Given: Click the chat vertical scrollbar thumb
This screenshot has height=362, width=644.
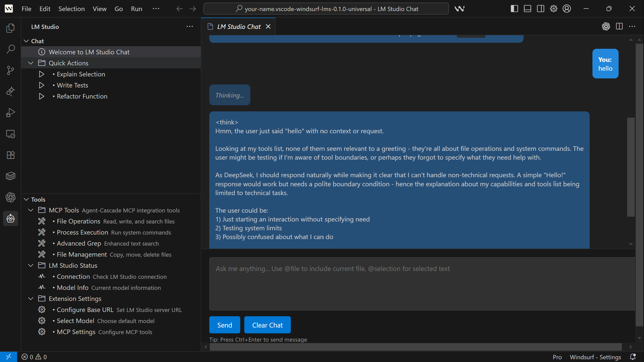Looking at the screenshot, I should tap(631, 167).
